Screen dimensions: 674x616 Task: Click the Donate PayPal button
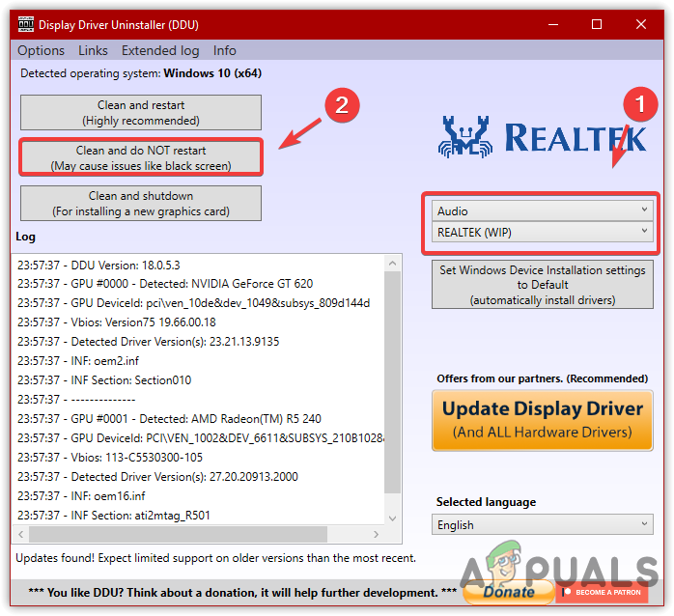coord(509,592)
